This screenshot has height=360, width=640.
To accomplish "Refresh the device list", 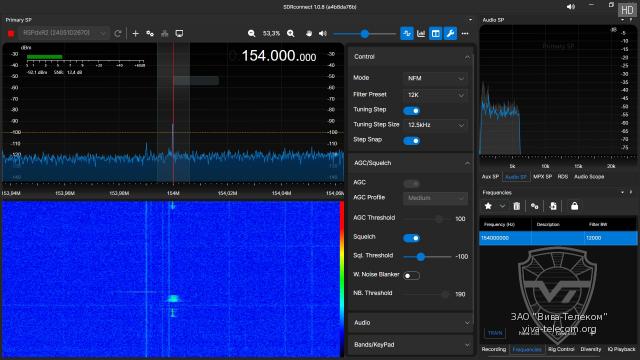I will click(118, 33).
